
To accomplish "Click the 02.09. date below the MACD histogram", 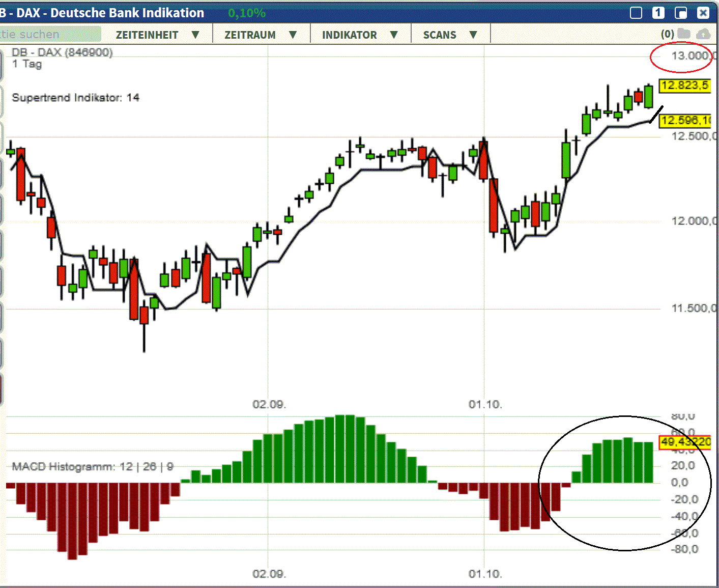I will pyautogui.click(x=269, y=574).
